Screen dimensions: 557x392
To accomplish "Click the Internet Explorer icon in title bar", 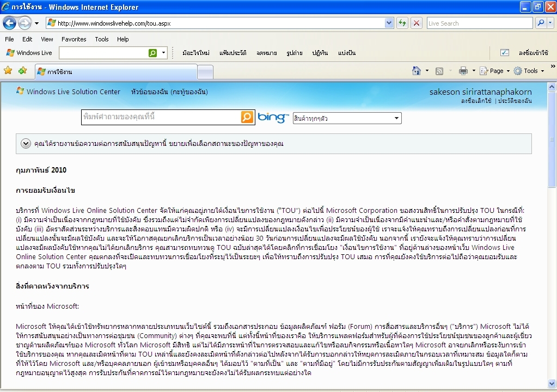I will coord(5,7).
